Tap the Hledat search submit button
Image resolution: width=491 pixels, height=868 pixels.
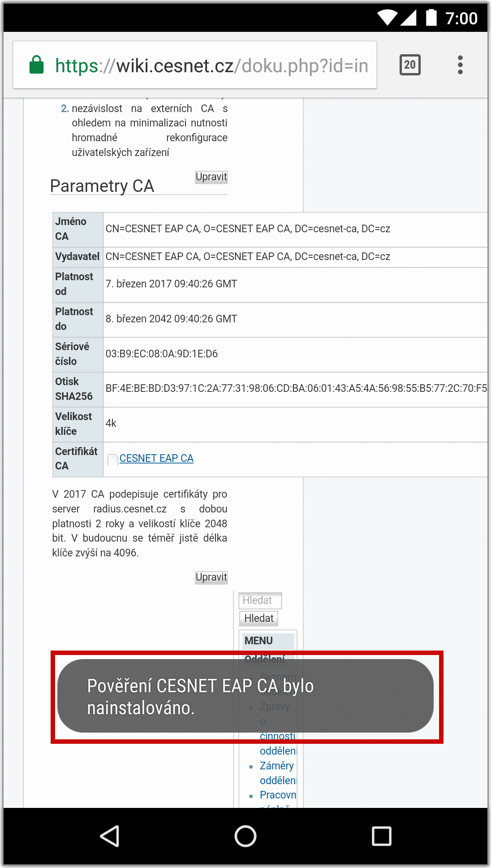[x=259, y=619]
